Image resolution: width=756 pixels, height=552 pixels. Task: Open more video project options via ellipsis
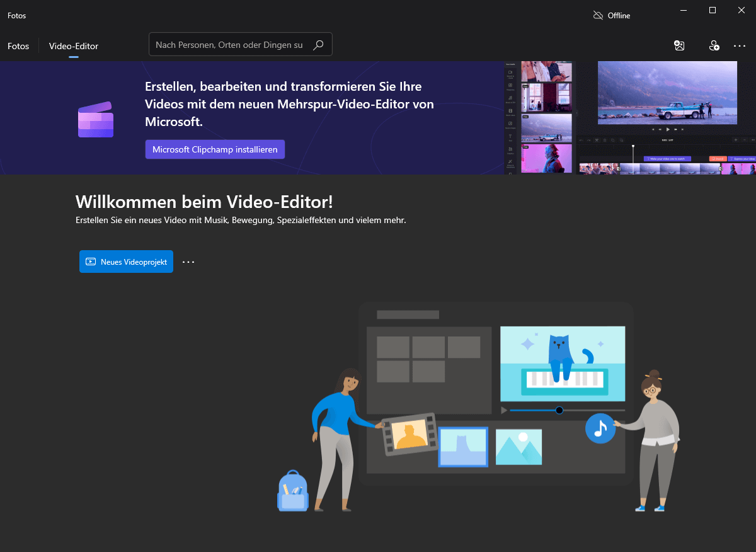pyautogui.click(x=188, y=262)
